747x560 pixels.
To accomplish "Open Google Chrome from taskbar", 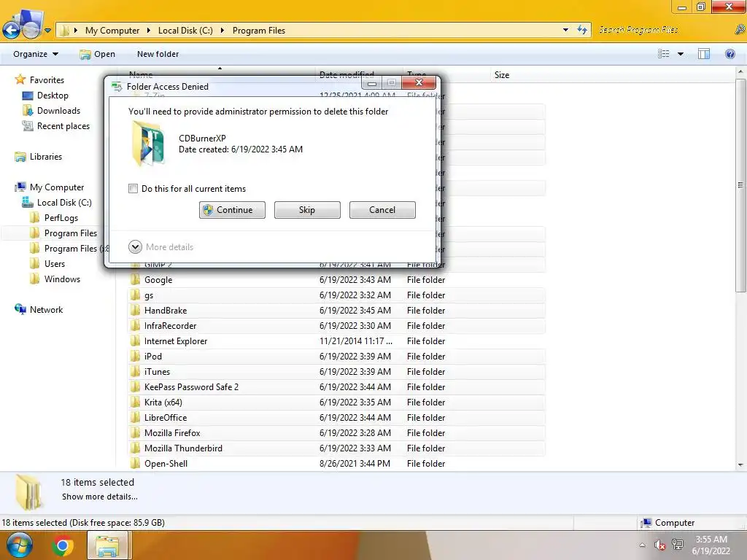I will click(x=63, y=545).
